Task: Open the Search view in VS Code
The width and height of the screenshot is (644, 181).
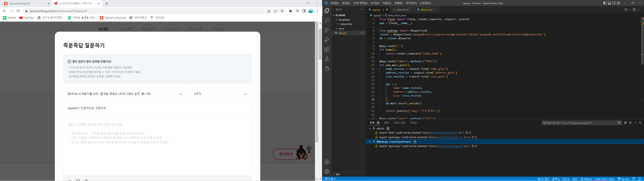Action: tap(327, 20)
